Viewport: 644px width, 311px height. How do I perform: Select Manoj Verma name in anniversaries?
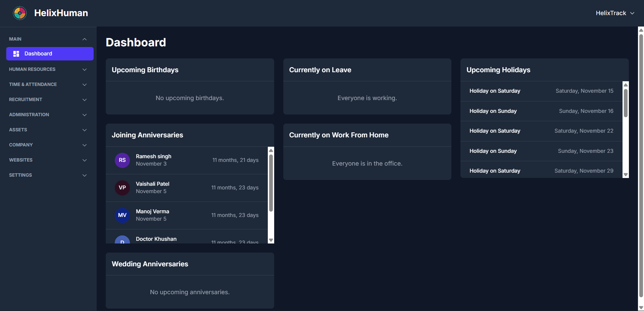[152, 212]
